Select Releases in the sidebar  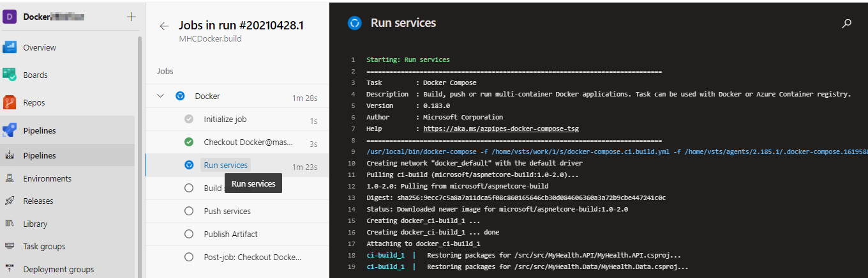(x=38, y=201)
